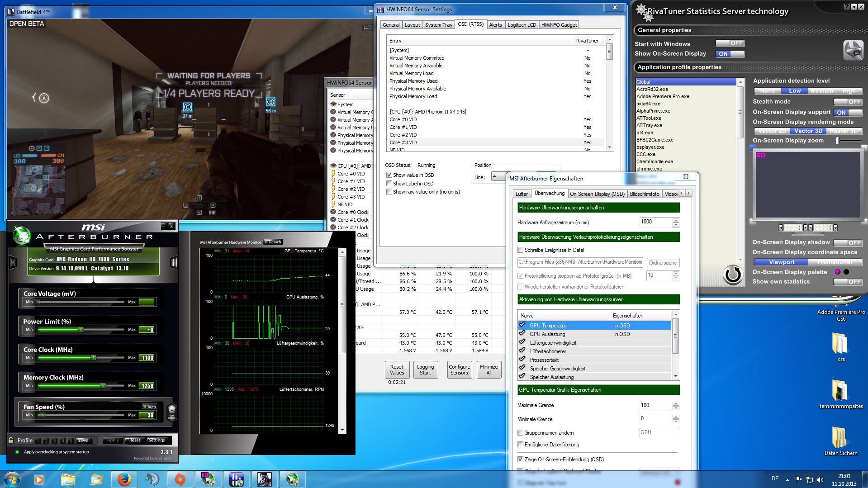Open the Windows Start menu

12,479
